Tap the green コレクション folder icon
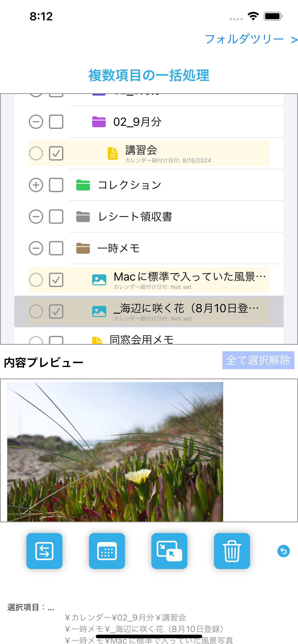 (x=83, y=185)
